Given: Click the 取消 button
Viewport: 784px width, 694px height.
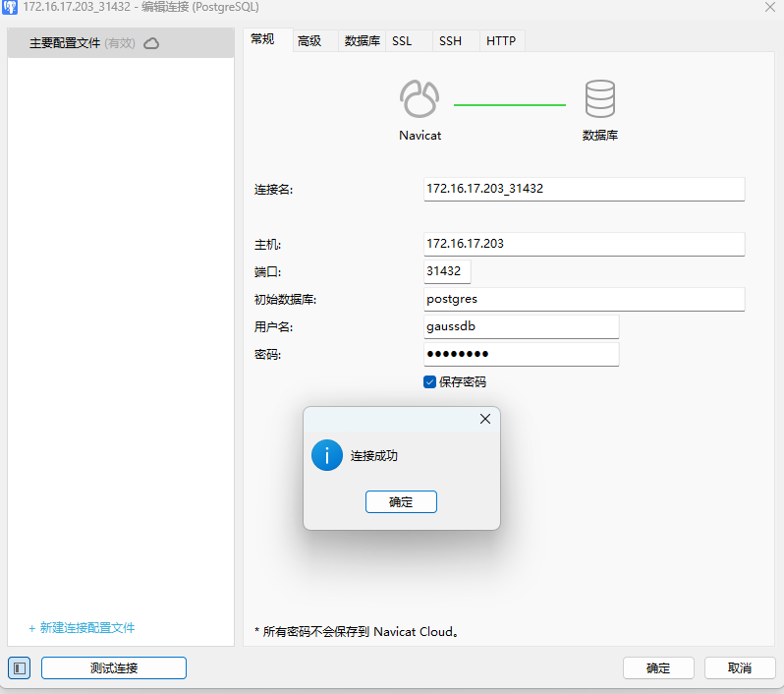Looking at the screenshot, I should click(740, 668).
